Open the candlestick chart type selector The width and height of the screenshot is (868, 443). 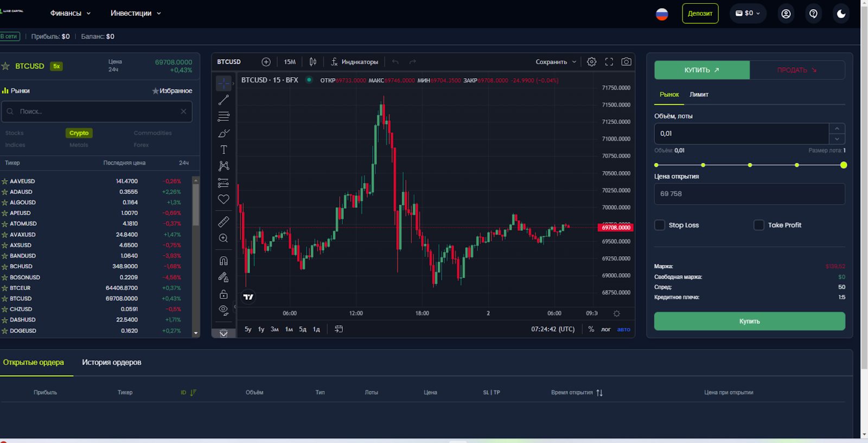(x=313, y=62)
